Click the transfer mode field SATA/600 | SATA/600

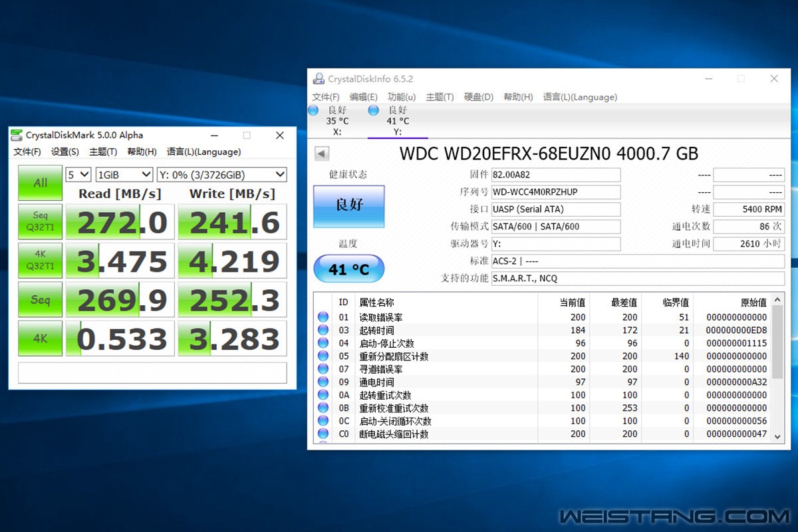click(556, 227)
